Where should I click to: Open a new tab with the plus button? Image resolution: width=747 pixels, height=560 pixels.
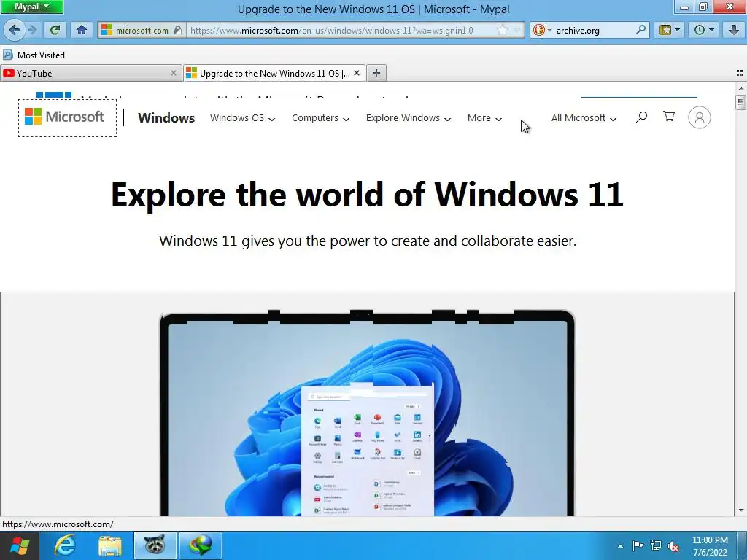point(376,73)
